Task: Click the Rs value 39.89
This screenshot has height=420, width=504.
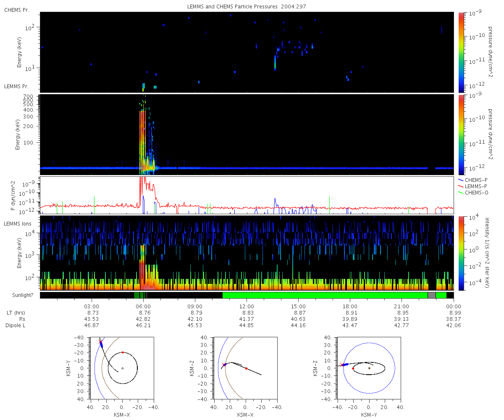Action: [350, 319]
